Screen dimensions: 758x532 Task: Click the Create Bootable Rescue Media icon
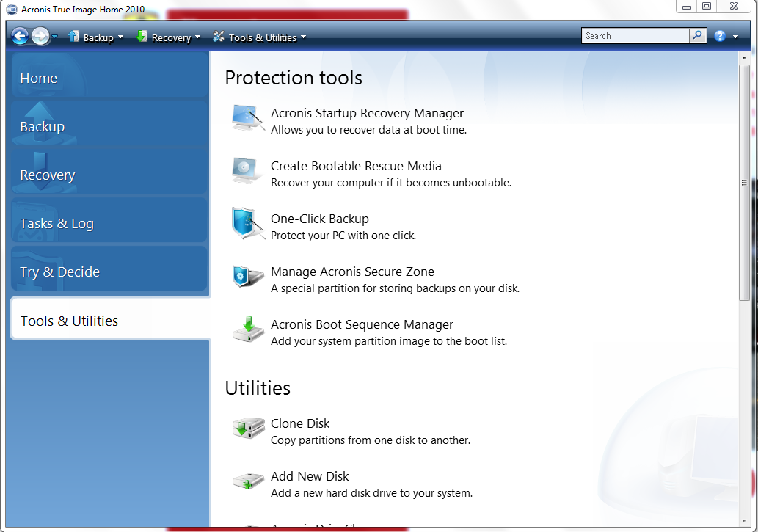(247, 171)
